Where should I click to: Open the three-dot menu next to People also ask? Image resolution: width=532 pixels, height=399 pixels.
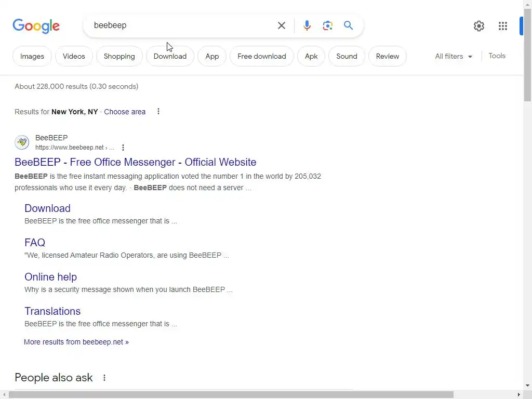point(104,378)
